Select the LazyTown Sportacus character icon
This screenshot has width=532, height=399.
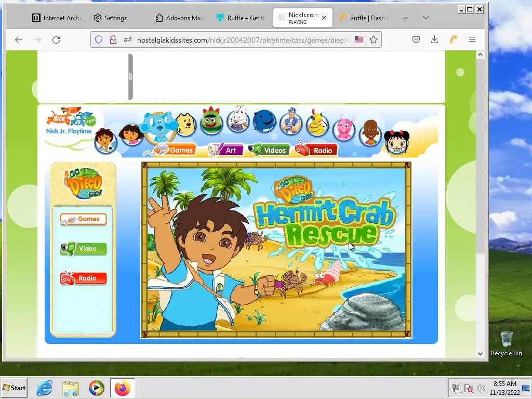291,121
